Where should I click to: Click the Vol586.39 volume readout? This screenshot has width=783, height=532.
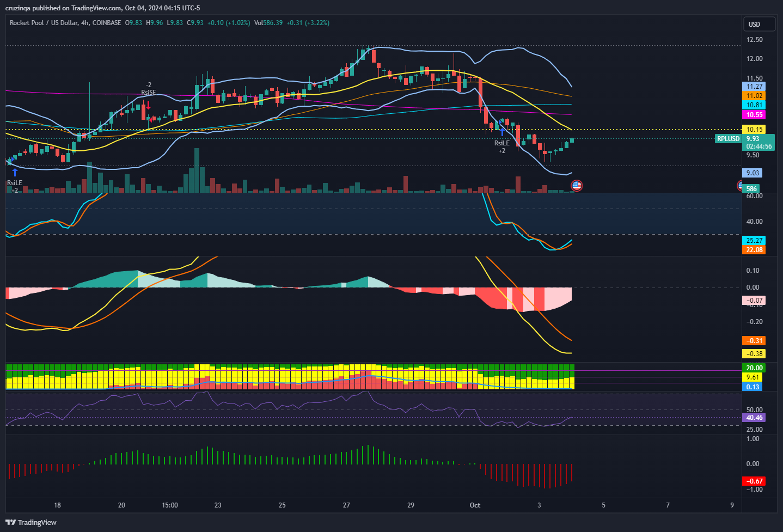click(268, 23)
